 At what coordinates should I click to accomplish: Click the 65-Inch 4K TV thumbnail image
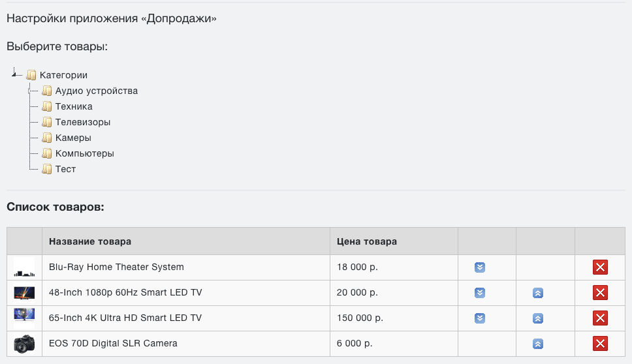pos(24,317)
